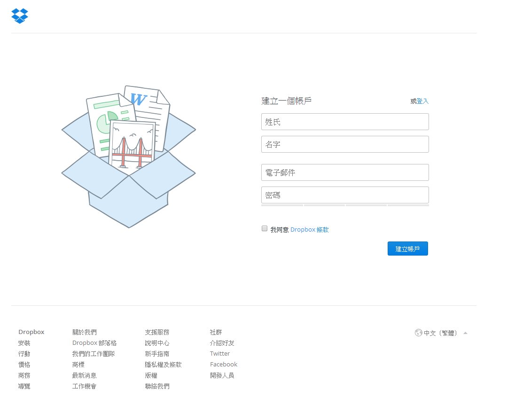Click the Dropbox logo icon
The image size is (507, 420).
pos(20,16)
